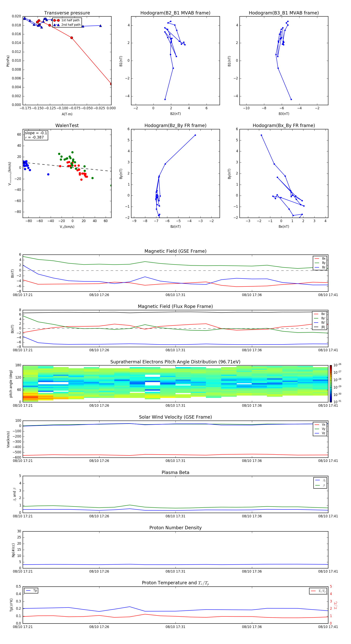351x644 pixels.
Task: Click the blue triangle '2nd half path' legend marker
Action: coord(56,25)
